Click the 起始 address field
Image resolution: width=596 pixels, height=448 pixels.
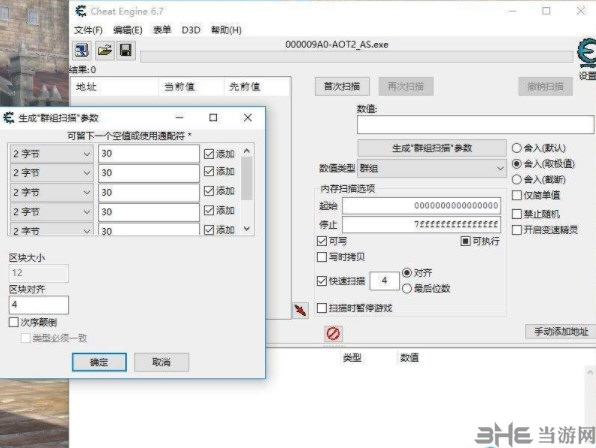421,206
